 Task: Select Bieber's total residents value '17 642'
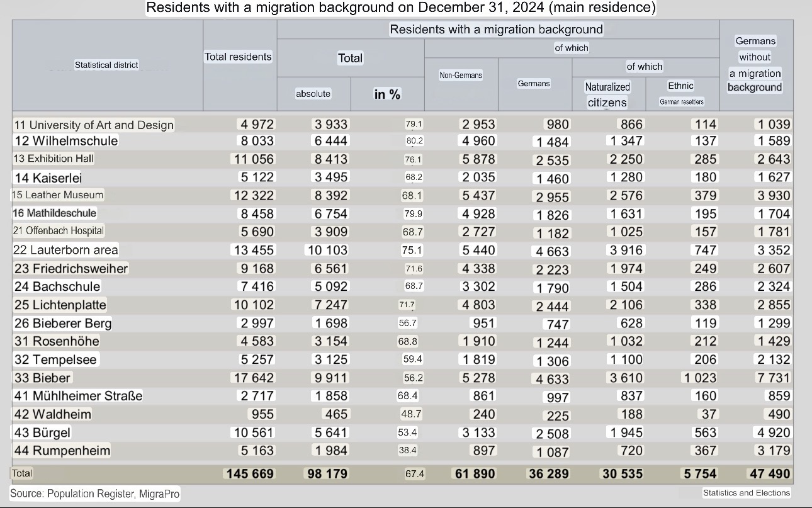[254, 378]
